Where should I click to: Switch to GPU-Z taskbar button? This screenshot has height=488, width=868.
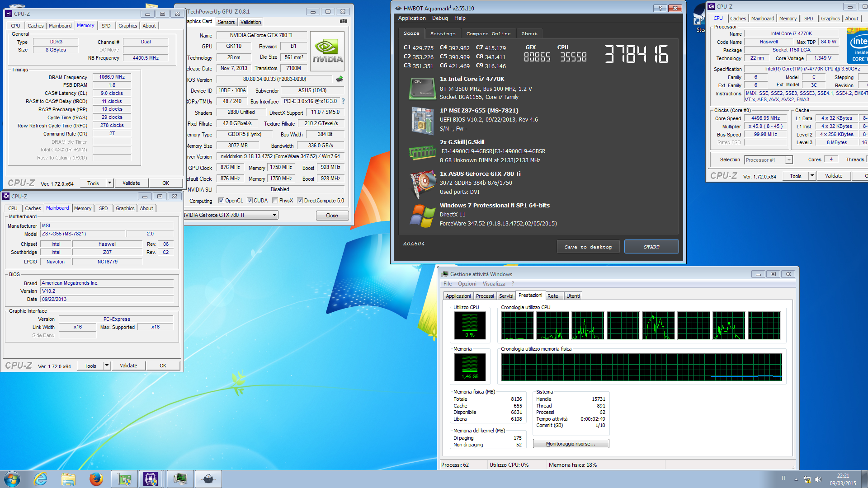click(124, 479)
